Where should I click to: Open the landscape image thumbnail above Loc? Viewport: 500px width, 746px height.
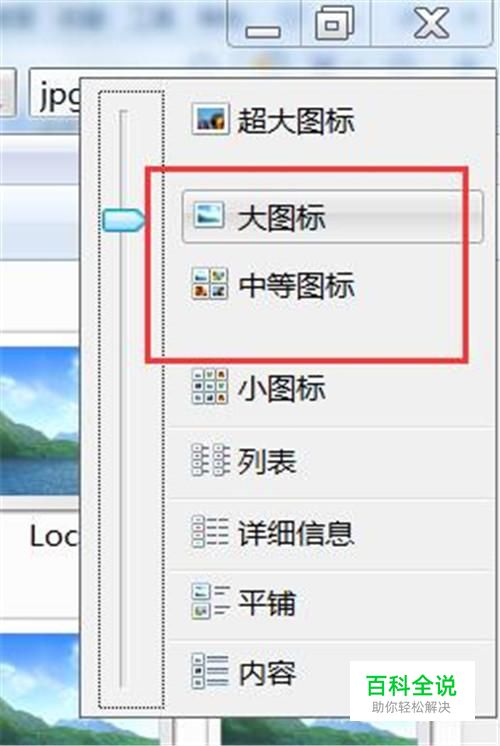39,421
